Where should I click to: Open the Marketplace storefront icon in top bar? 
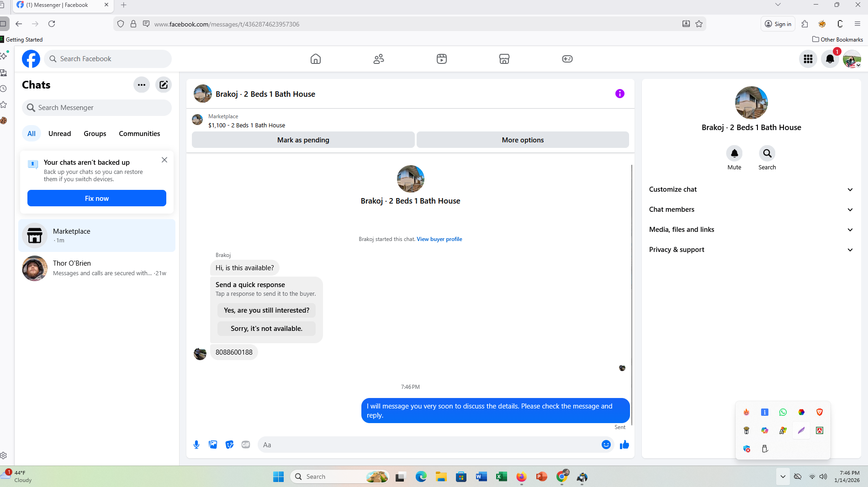point(504,59)
